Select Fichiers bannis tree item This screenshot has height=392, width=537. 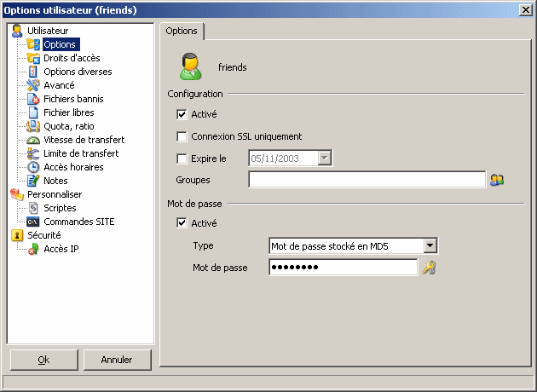(x=73, y=99)
